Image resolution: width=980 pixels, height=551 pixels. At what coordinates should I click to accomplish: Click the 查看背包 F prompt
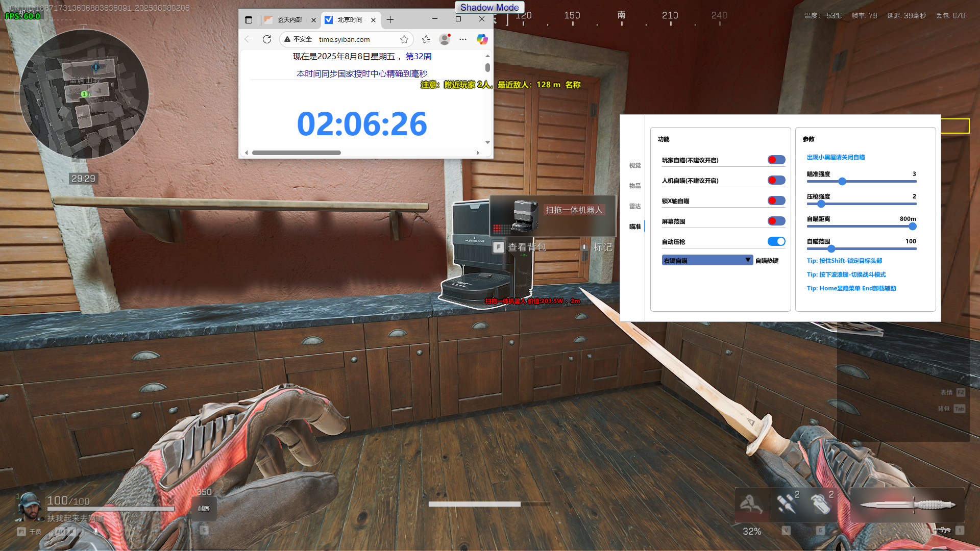tap(520, 247)
